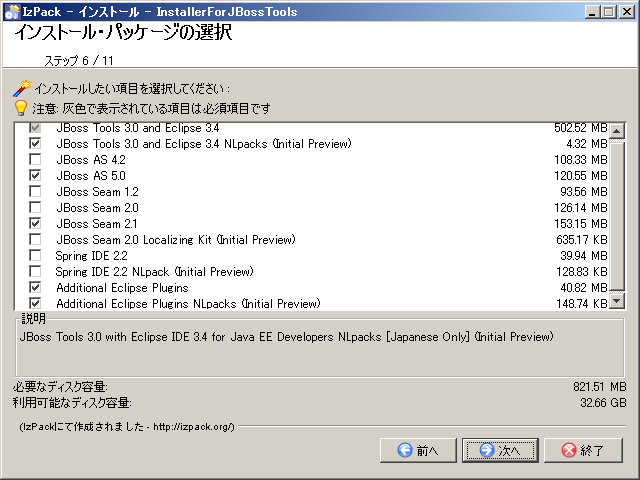Image resolution: width=640 pixels, height=480 pixels.
Task: Uncheck the JBoss AS 5.0 checkbox
Action: pyautogui.click(x=36, y=176)
